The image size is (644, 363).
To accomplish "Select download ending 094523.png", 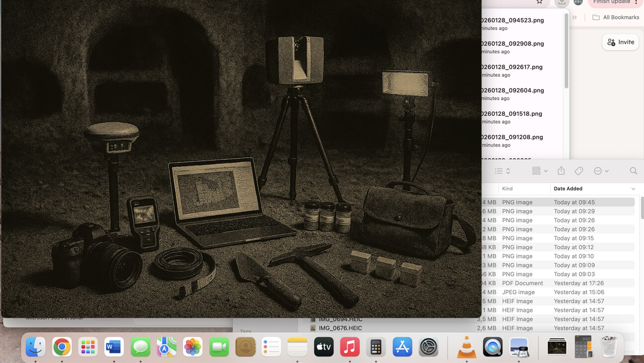I will tap(512, 20).
